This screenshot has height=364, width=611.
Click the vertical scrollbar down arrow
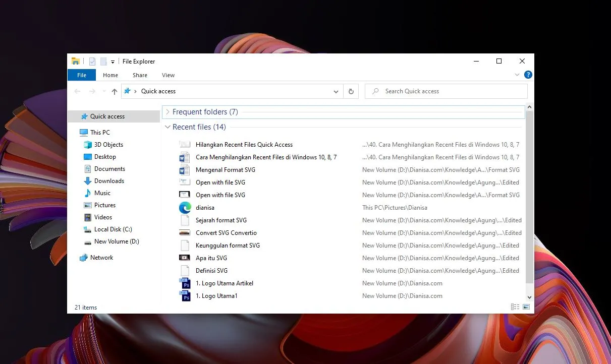529,298
